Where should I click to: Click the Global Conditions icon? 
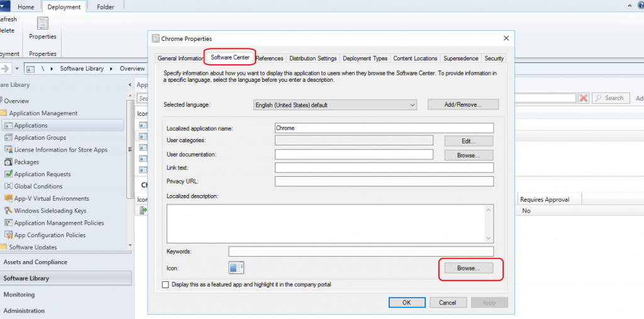(x=9, y=186)
